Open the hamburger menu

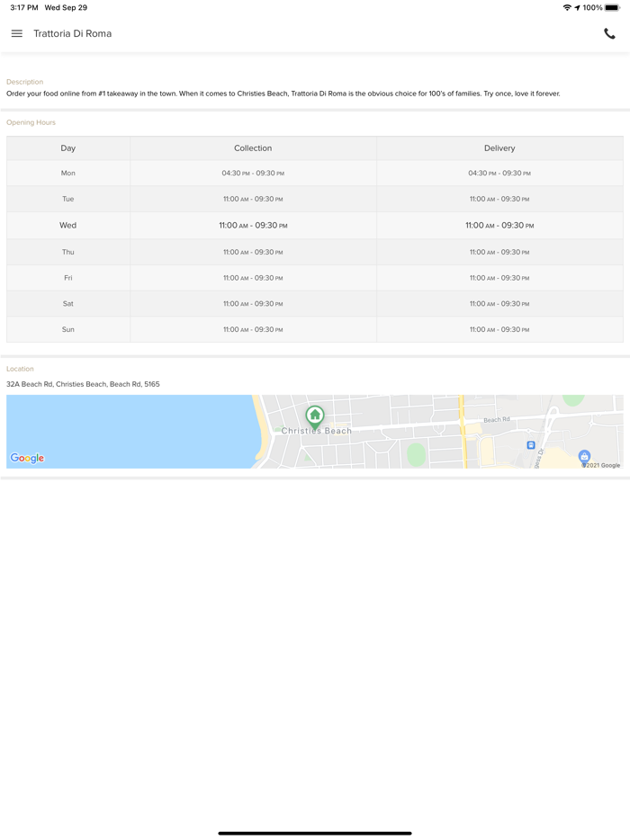tap(17, 33)
